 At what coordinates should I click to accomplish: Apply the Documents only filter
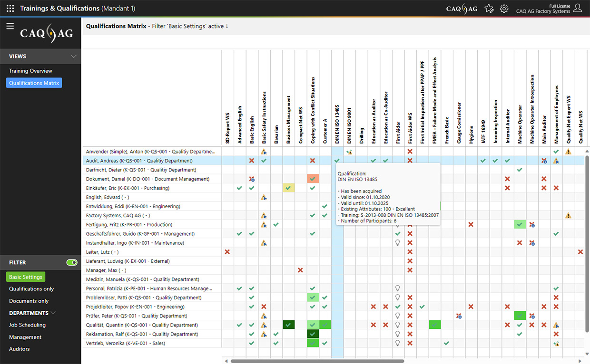point(29,301)
